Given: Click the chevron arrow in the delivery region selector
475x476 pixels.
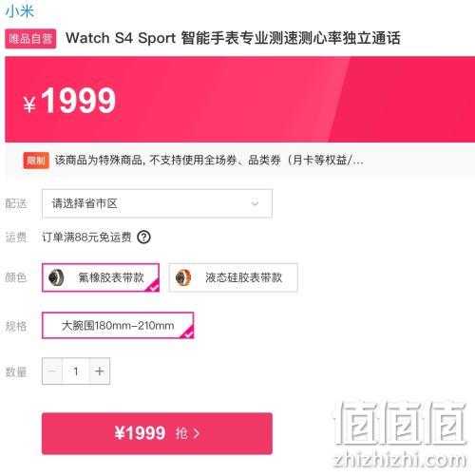Looking at the screenshot, I should pos(256,203).
